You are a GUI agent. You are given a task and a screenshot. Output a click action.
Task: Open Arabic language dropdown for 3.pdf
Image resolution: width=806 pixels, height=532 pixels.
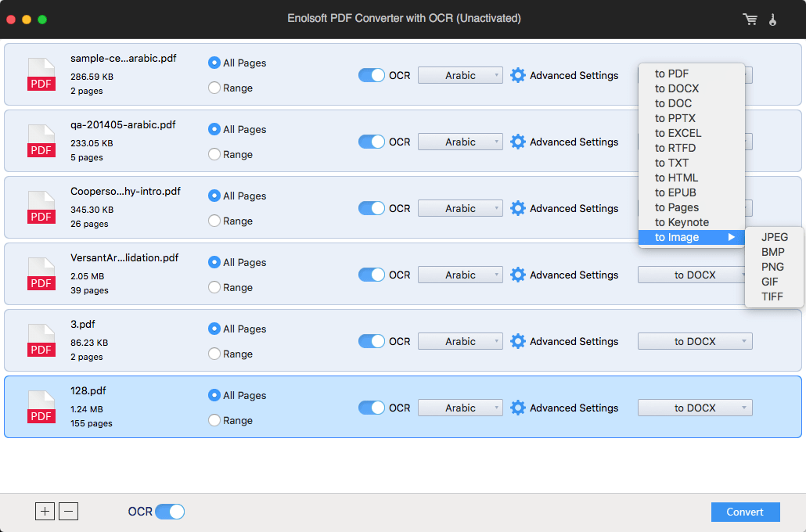click(x=460, y=341)
